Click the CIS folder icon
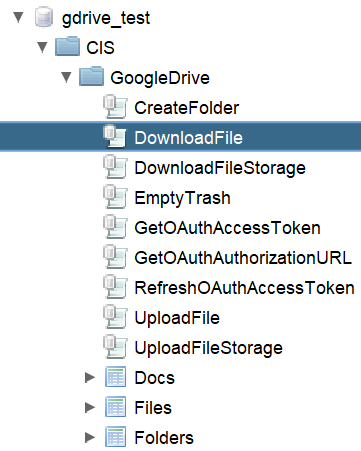 click(x=67, y=46)
